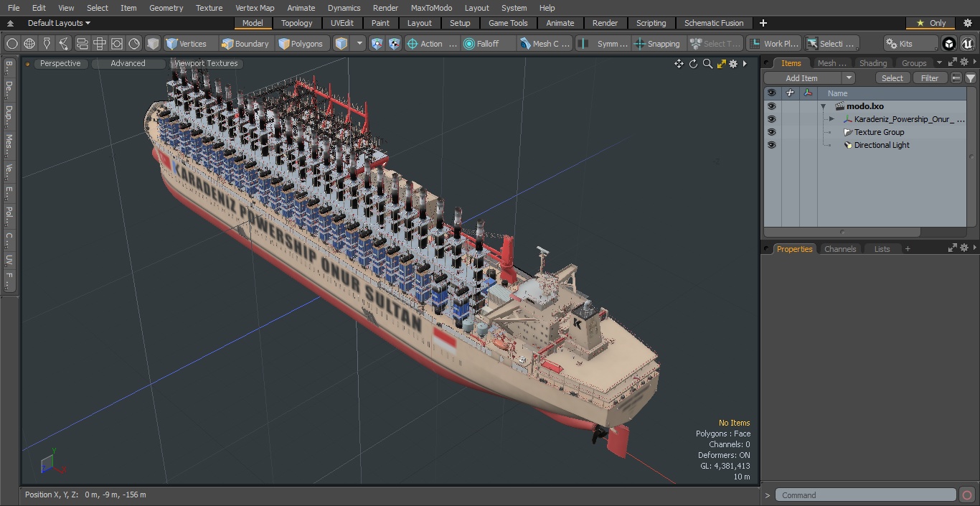The image size is (980, 506).
Task: Click the Properties panel expand arrows icon
Action: 953,248
